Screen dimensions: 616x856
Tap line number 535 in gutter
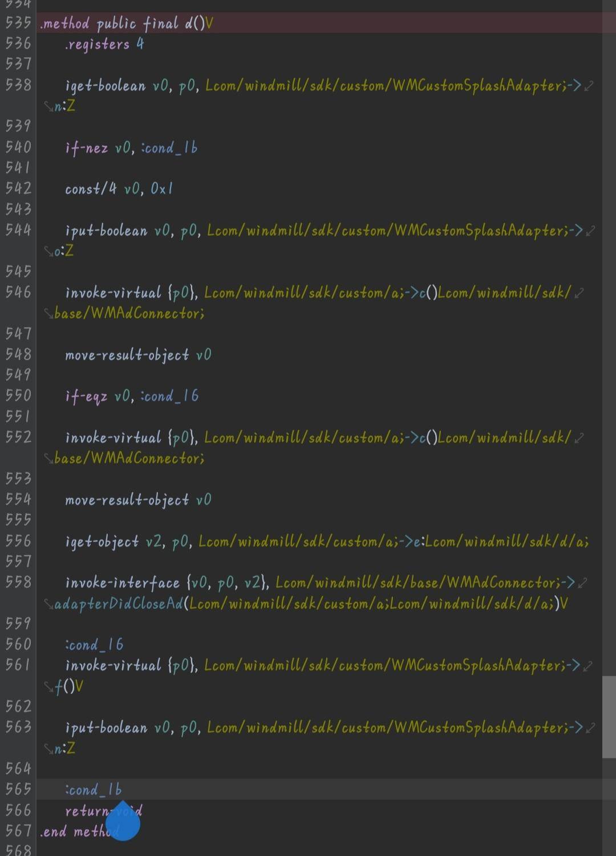pyautogui.click(x=18, y=23)
